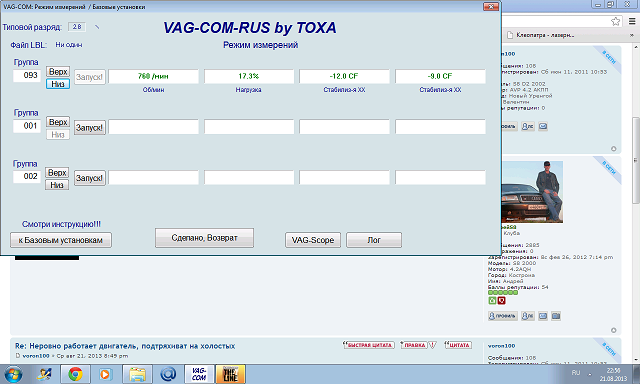Click the green plus reputation icon
The width and height of the screenshot is (640, 384).
coord(492,300)
